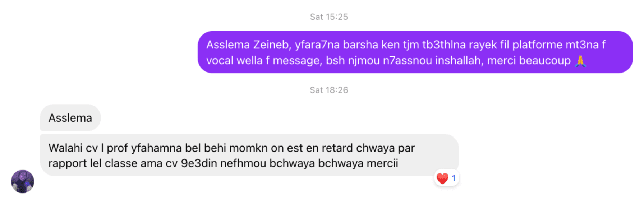644x209 pixels.
Task: Click the gray 'Asslema' message bubble
Action: 70,117
